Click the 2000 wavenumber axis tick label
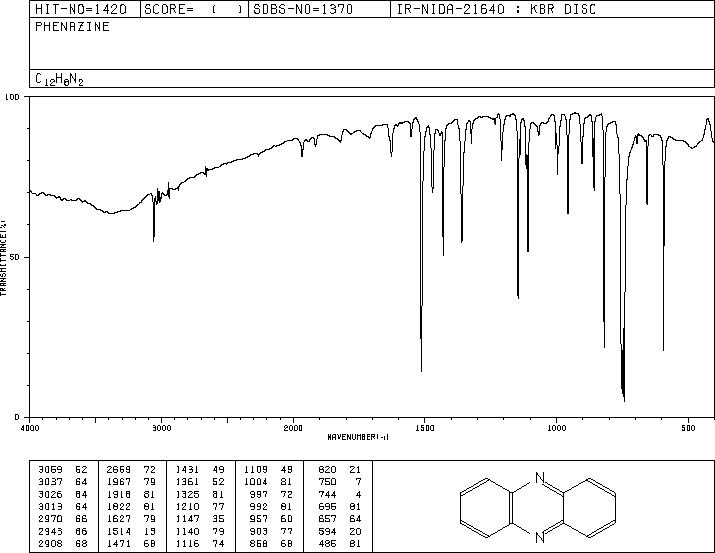Image resolution: width=715 pixels, height=553 pixels. 293,428
